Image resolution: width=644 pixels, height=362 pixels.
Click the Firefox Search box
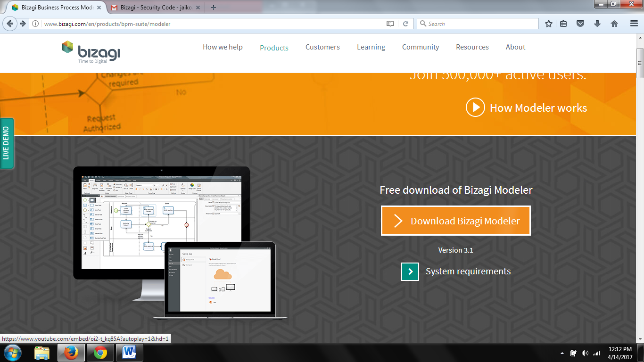point(478,24)
